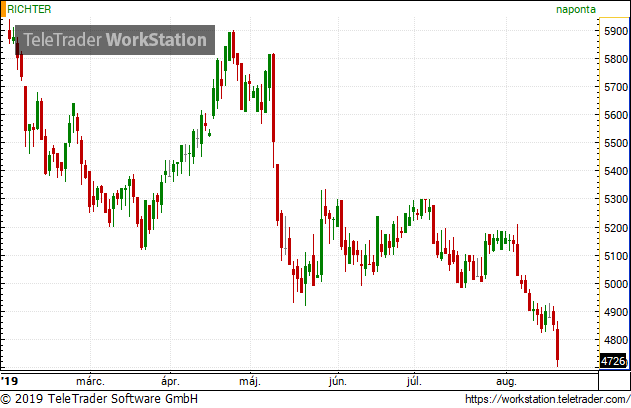The height and width of the screenshot is (408, 631).
Task: Click the 'aug.' date axis label
Action: pos(506,381)
